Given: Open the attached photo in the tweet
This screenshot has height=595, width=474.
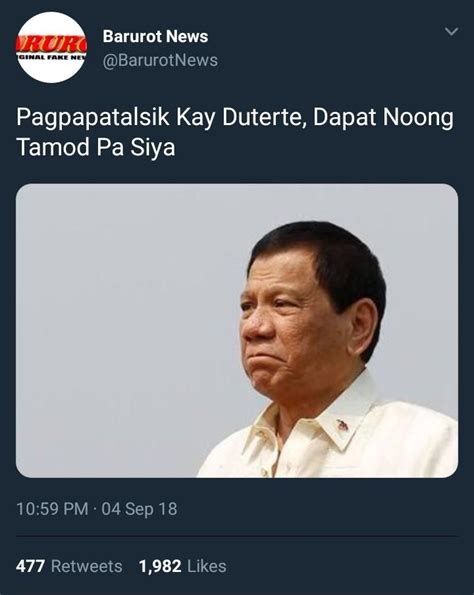Looking at the screenshot, I should click(x=237, y=331).
